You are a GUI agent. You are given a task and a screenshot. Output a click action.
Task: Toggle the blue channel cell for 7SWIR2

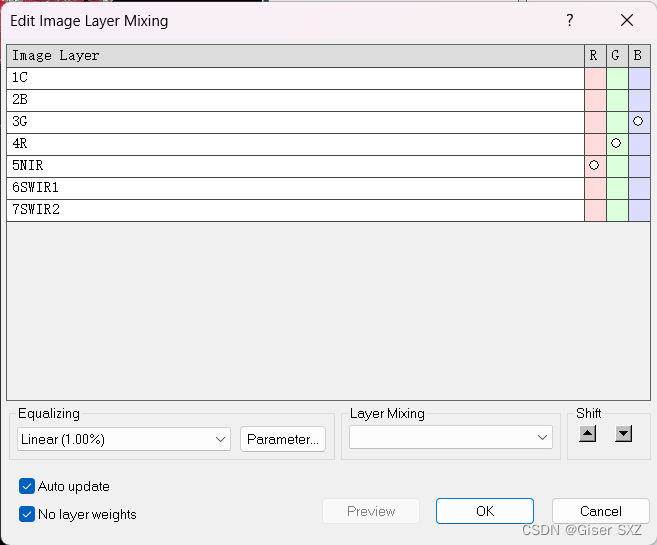tap(639, 210)
